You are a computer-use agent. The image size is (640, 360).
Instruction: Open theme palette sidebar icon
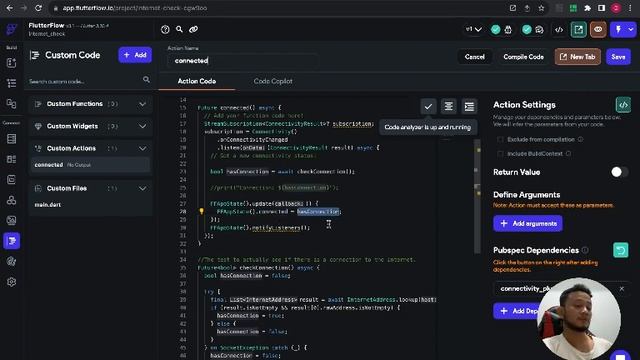[11, 261]
